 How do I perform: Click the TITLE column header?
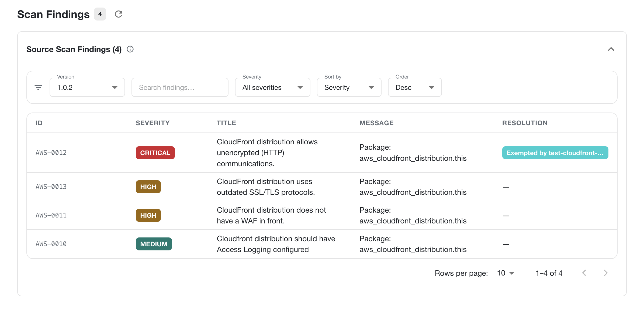click(x=226, y=123)
